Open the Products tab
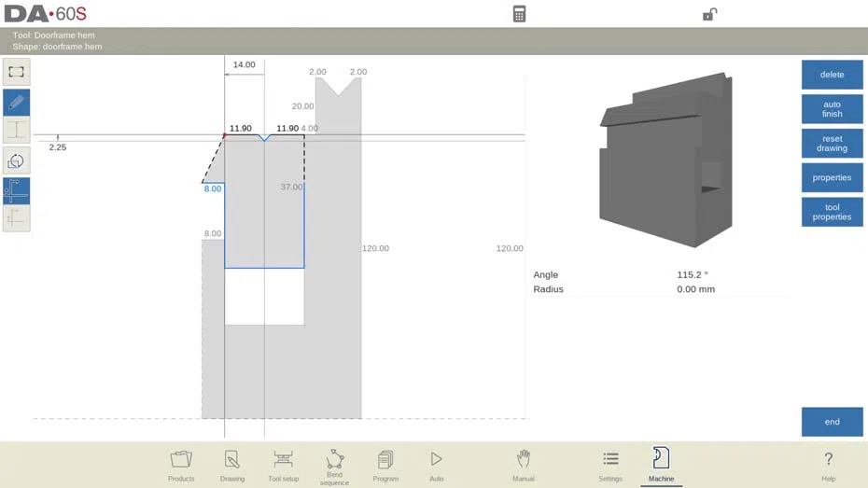Image resolution: width=868 pixels, height=488 pixels. point(181,466)
